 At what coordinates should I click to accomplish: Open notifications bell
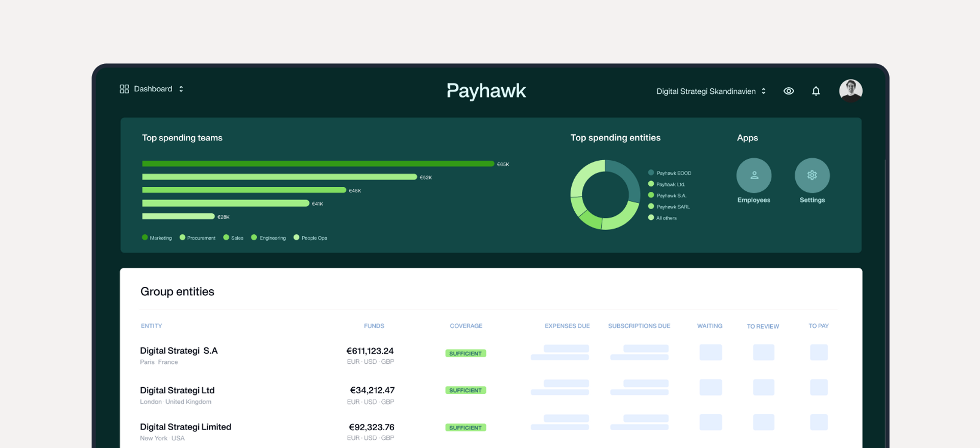pyautogui.click(x=816, y=91)
